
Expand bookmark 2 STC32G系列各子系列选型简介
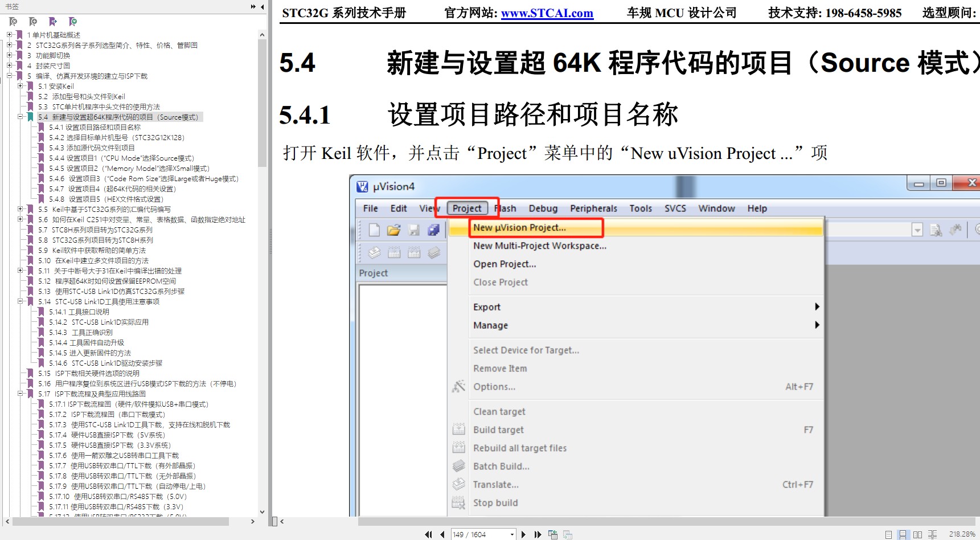[x=9, y=45]
